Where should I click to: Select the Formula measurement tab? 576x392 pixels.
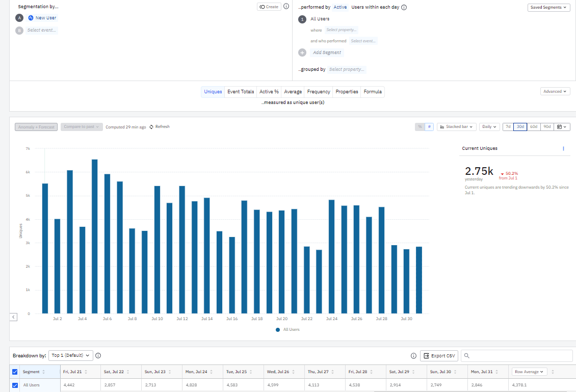pos(373,92)
